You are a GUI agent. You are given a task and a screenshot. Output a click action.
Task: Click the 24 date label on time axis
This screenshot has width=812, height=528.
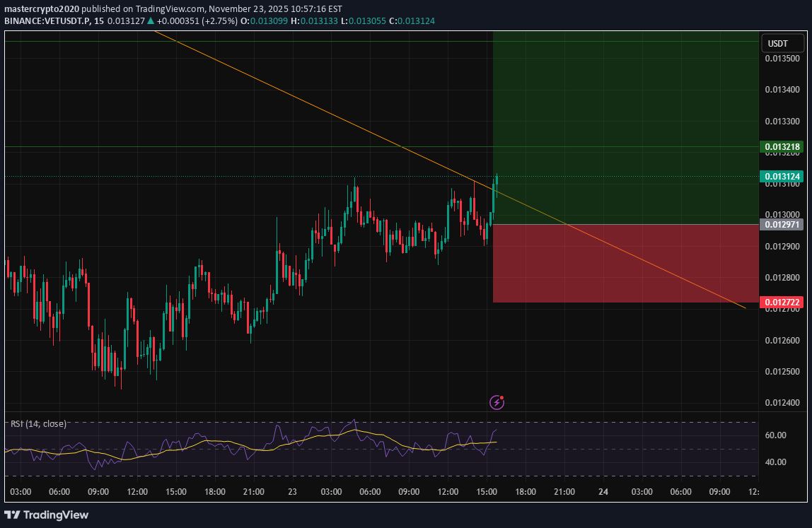point(603,491)
